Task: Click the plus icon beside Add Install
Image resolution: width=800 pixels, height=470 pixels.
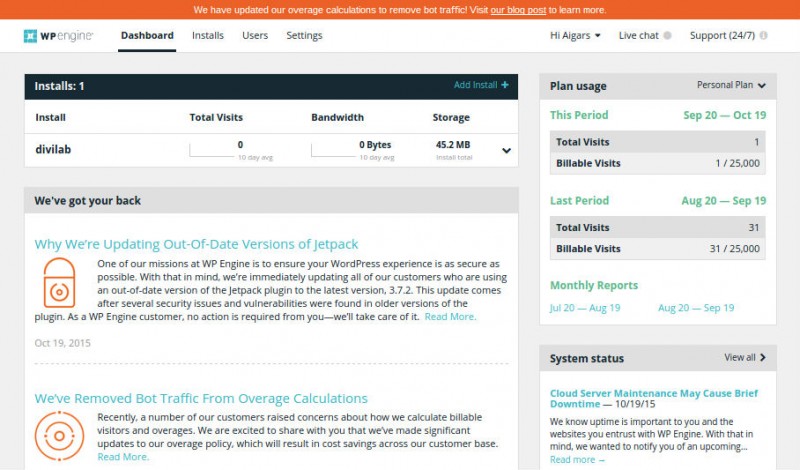Action: (x=505, y=85)
